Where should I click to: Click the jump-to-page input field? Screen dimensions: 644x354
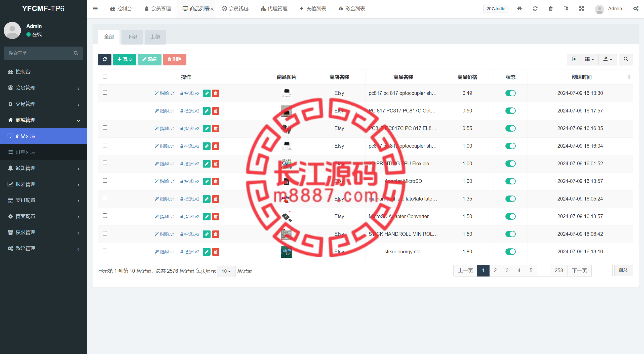click(603, 270)
